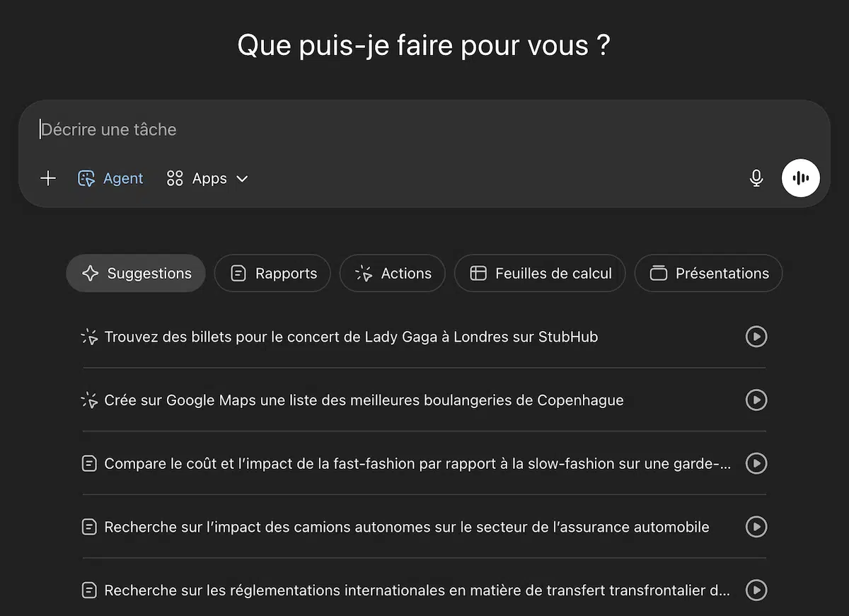Click the Agent button
Viewport: 849px width, 616px height.
(x=110, y=178)
